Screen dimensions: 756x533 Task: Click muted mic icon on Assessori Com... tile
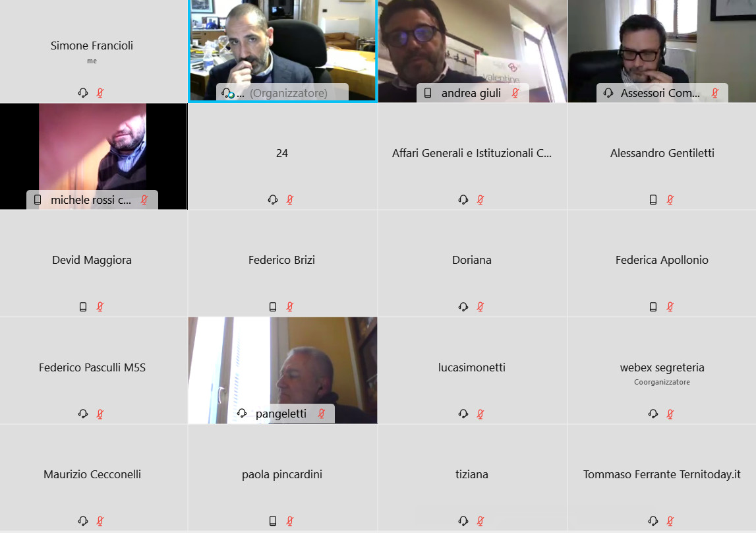[x=715, y=92]
